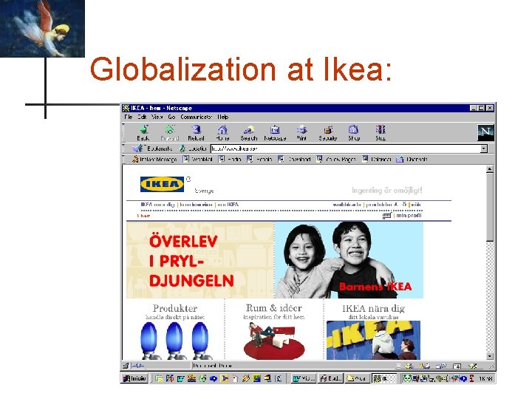Screen dimensions: 532x399
Task: Click the hem breadcrumb link
Action: tap(146, 216)
